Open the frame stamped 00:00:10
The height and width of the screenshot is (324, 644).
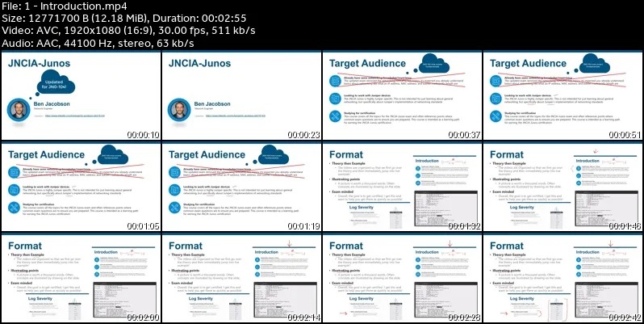81,95
